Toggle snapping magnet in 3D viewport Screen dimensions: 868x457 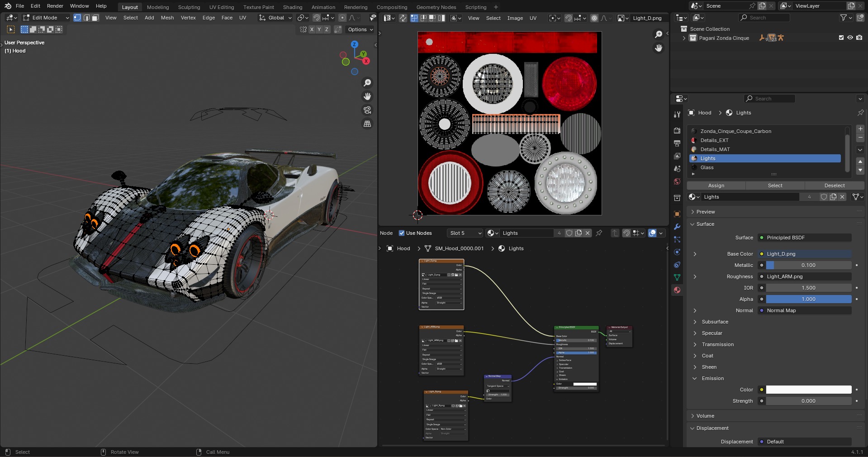point(317,18)
